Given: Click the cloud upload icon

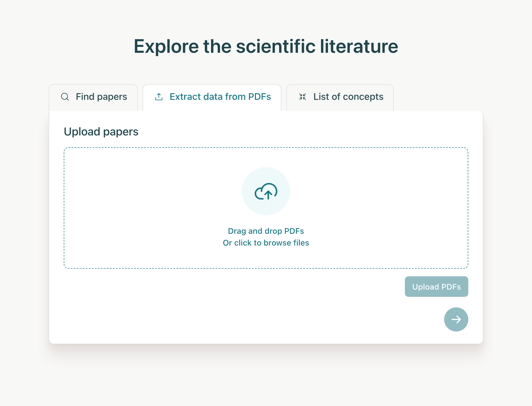Looking at the screenshot, I should 266,192.
